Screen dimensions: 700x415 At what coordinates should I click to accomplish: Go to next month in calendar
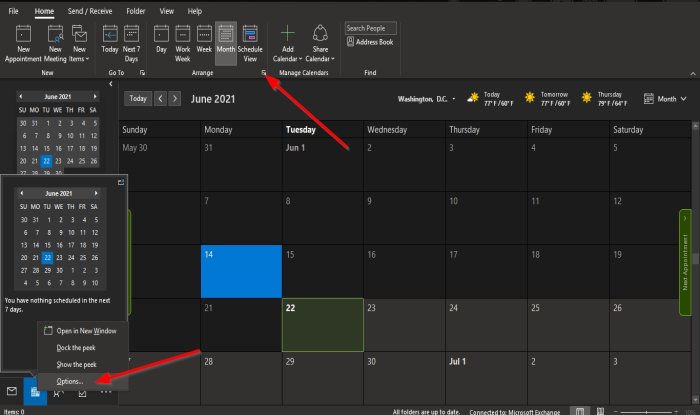click(175, 99)
